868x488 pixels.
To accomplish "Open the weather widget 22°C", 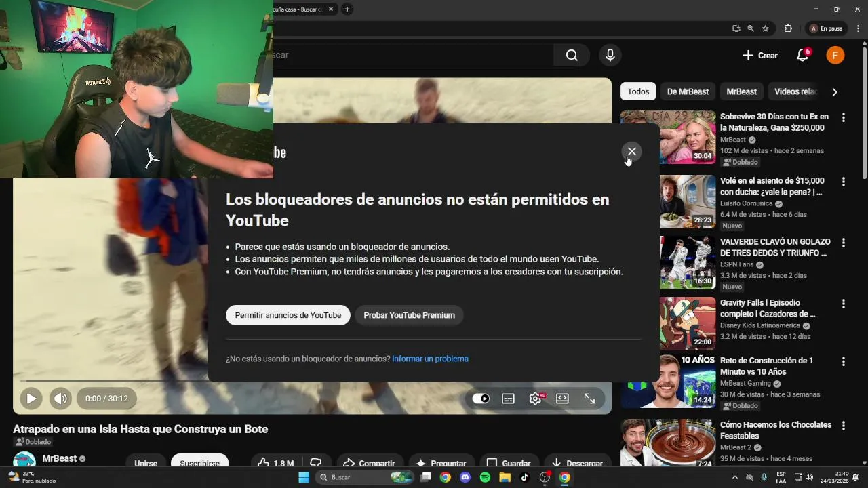I will tap(33, 477).
